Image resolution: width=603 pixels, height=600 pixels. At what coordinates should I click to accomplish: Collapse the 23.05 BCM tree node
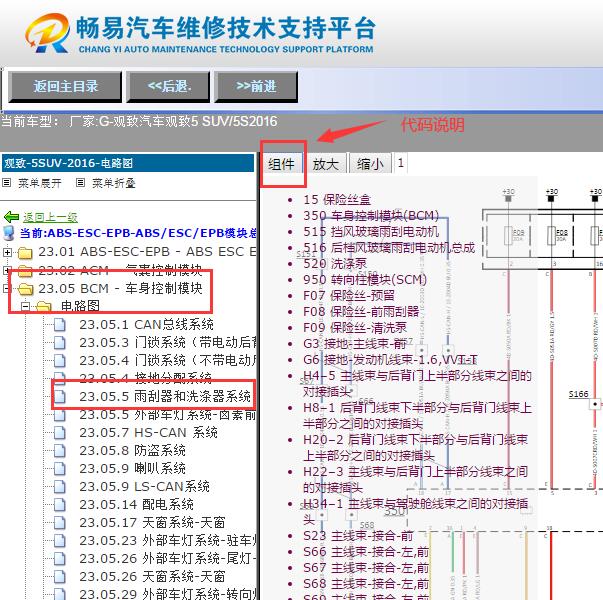(6, 288)
